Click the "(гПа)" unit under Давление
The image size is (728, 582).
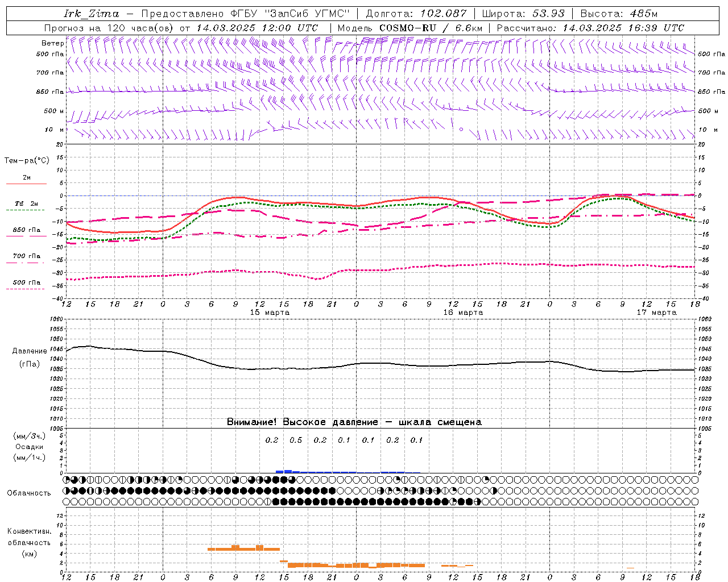(30, 364)
